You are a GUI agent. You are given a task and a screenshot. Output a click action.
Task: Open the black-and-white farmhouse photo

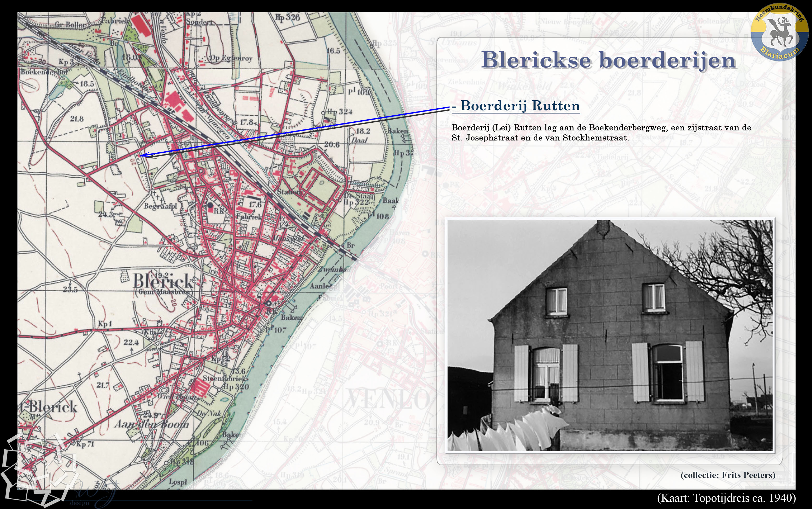click(610, 335)
